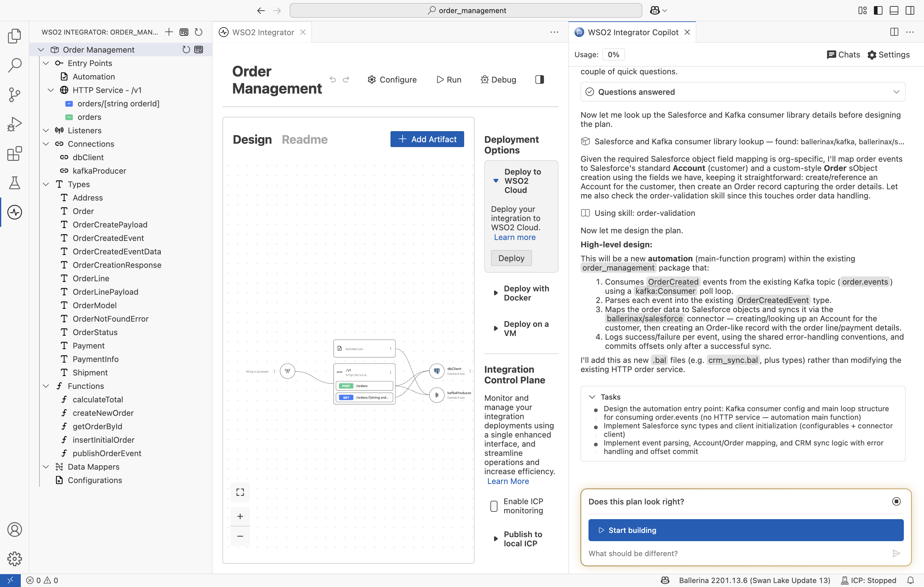
Task: Open the publishOrderEvent function
Action: coord(107,453)
